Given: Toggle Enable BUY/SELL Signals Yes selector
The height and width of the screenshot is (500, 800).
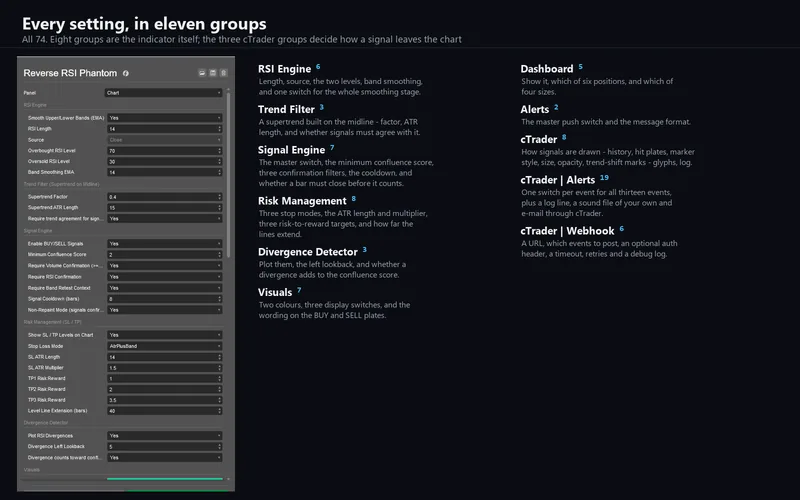Looking at the screenshot, I should (x=164, y=243).
